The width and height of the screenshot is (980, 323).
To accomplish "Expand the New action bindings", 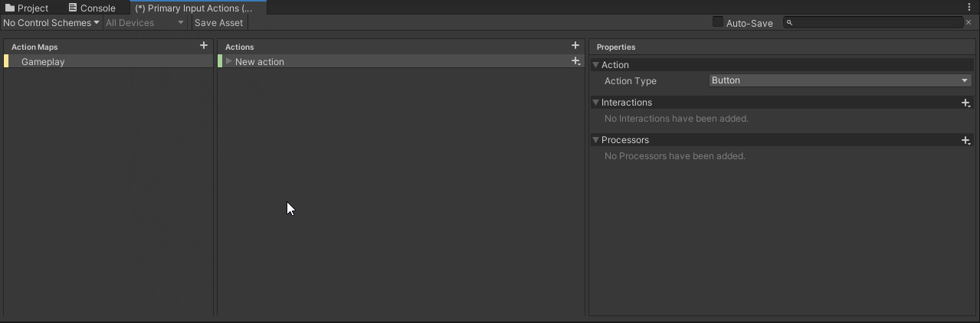I will pyautogui.click(x=228, y=61).
